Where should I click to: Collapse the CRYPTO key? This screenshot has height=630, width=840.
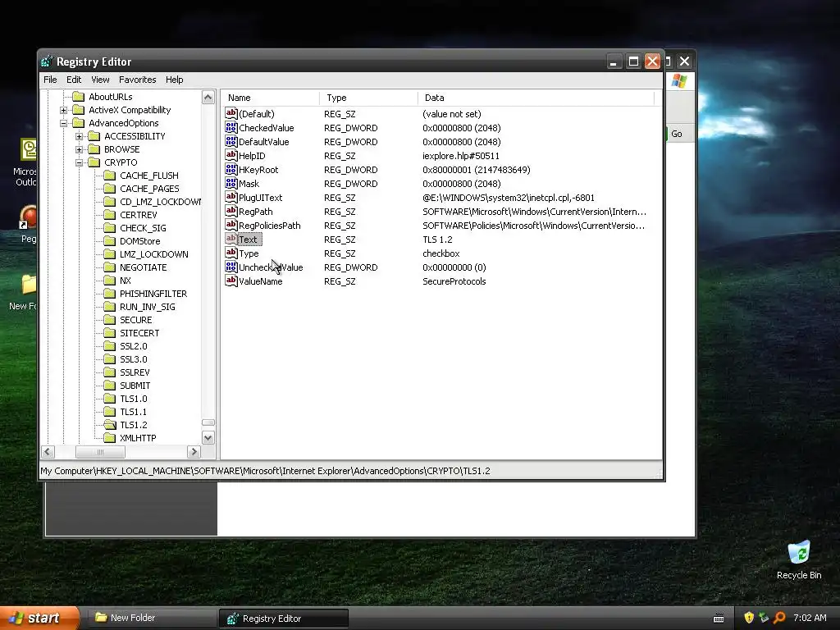pyautogui.click(x=80, y=163)
